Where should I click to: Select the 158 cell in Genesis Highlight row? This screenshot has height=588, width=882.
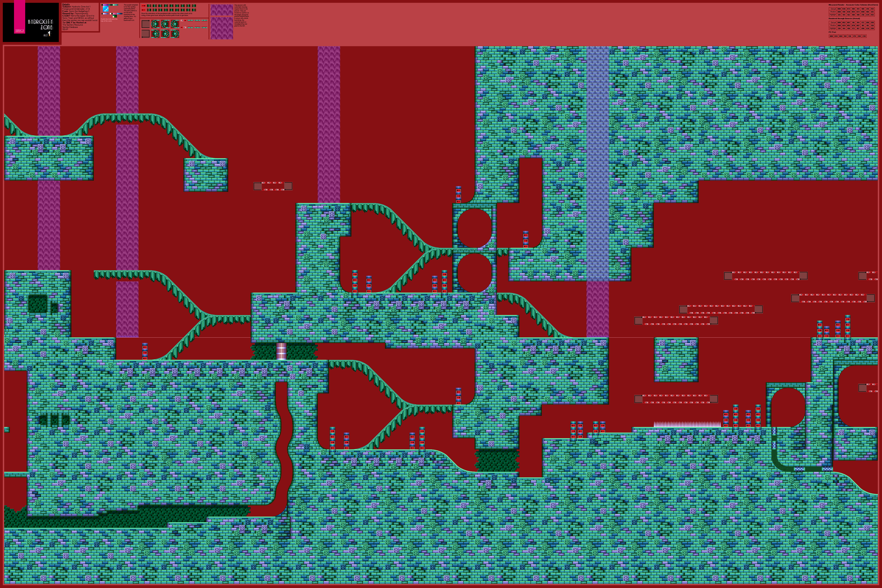(849, 29)
